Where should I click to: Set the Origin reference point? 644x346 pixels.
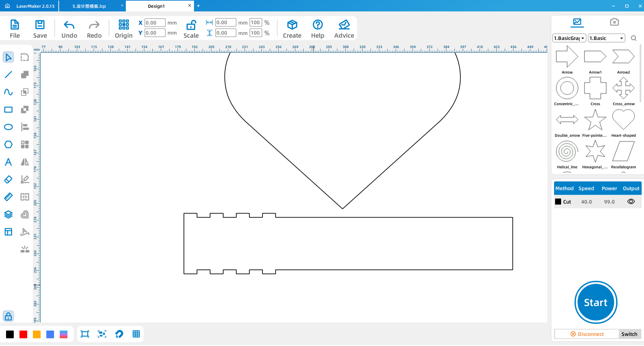tap(123, 29)
